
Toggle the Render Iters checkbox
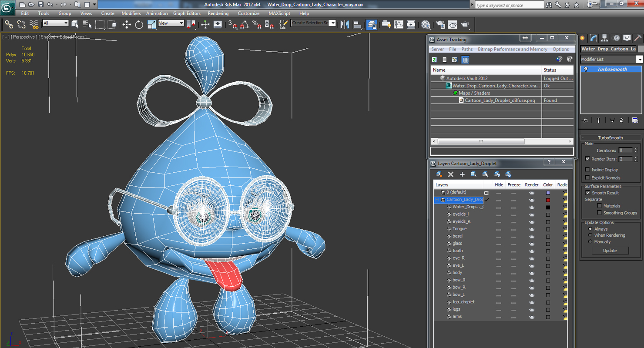click(587, 159)
